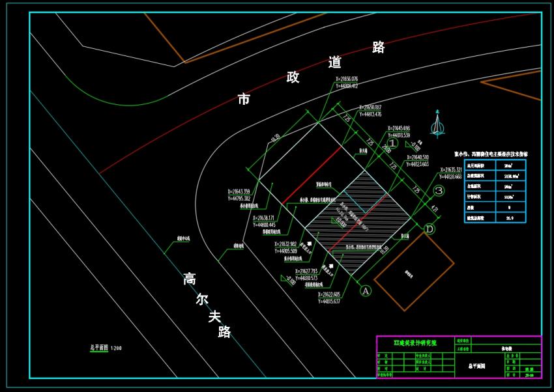Click axis bubble marked 1
The image size is (554, 392).
(393, 143)
